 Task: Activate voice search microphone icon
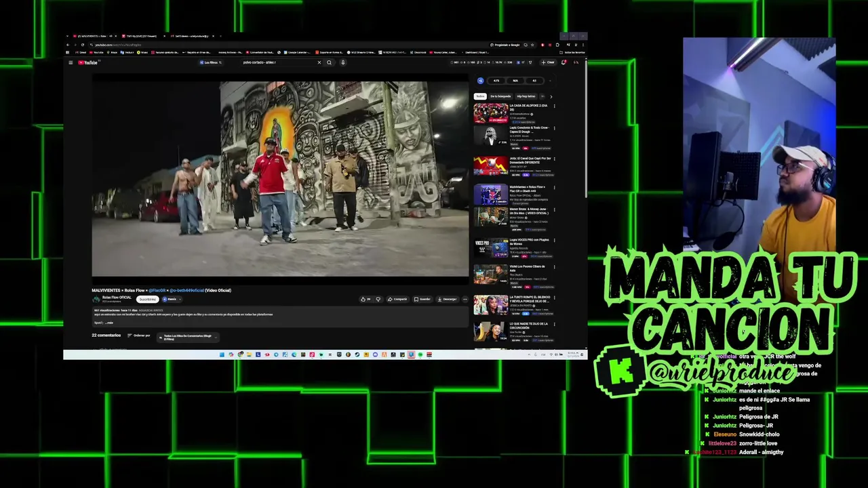(343, 62)
